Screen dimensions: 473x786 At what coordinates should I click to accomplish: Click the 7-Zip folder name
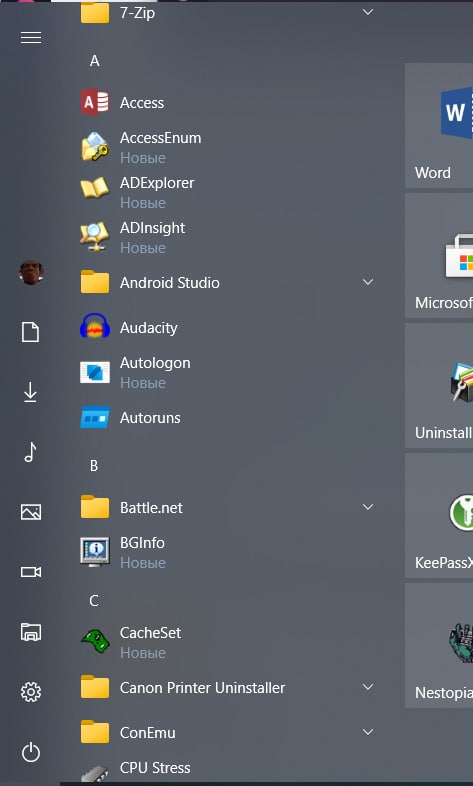click(137, 13)
